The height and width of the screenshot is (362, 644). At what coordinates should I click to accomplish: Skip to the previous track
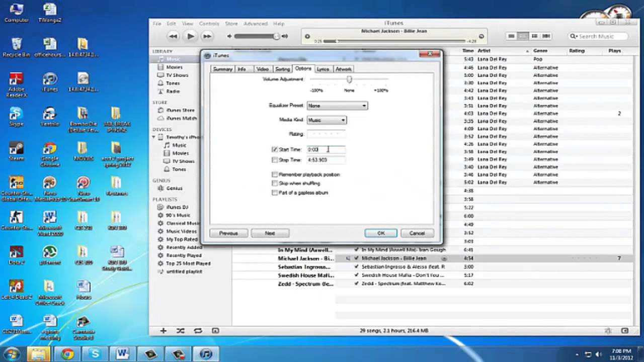tap(173, 36)
